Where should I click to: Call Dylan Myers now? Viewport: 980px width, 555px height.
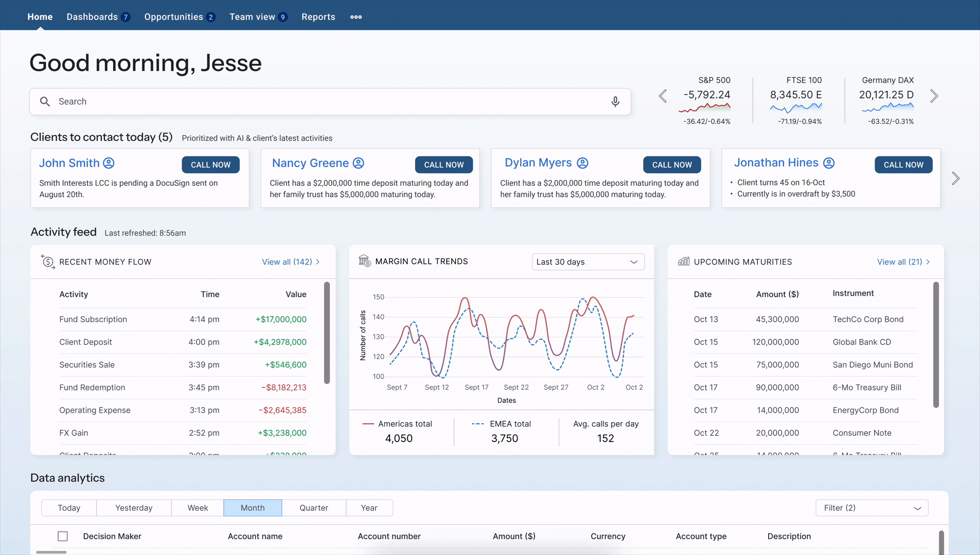672,165
